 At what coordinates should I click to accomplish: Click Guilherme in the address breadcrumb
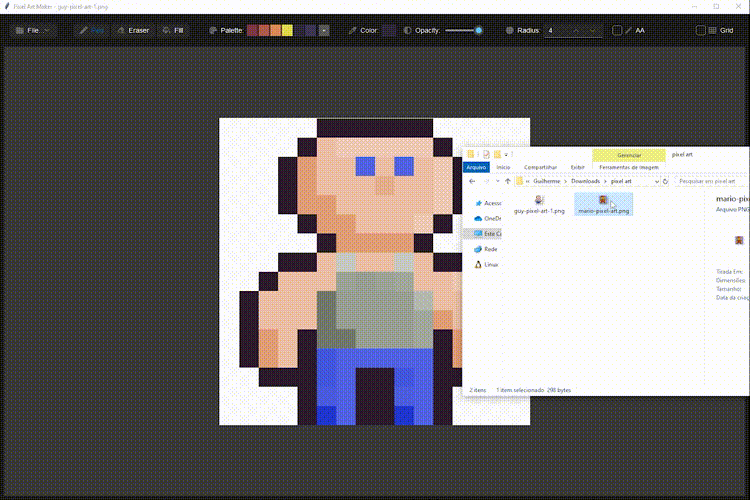point(546,181)
